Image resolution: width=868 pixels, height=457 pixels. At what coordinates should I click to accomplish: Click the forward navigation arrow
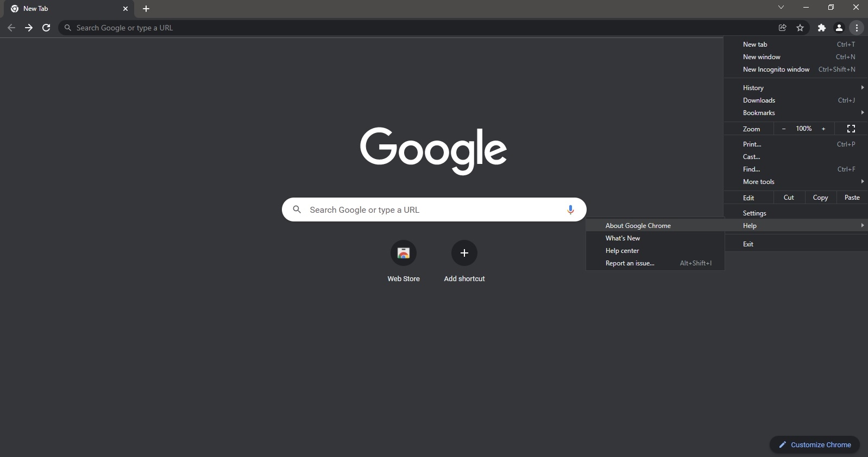click(x=29, y=28)
